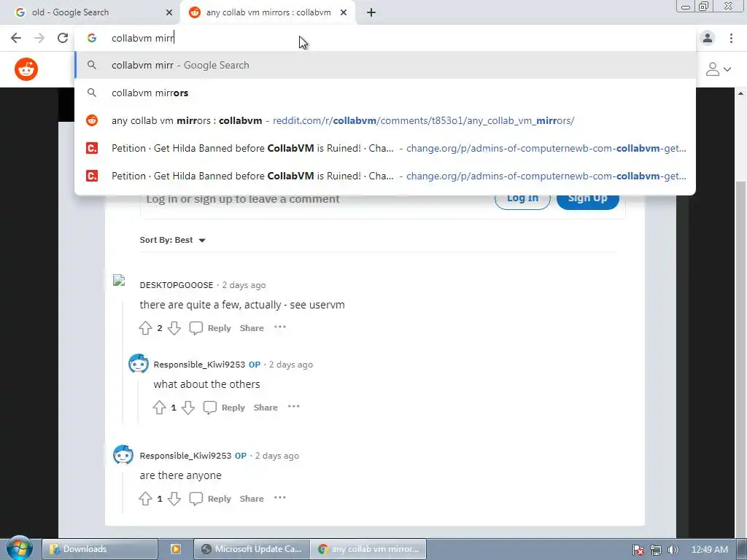Click the address bar text 'collabvm mirr'
The image size is (747, 560).
click(142, 38)
